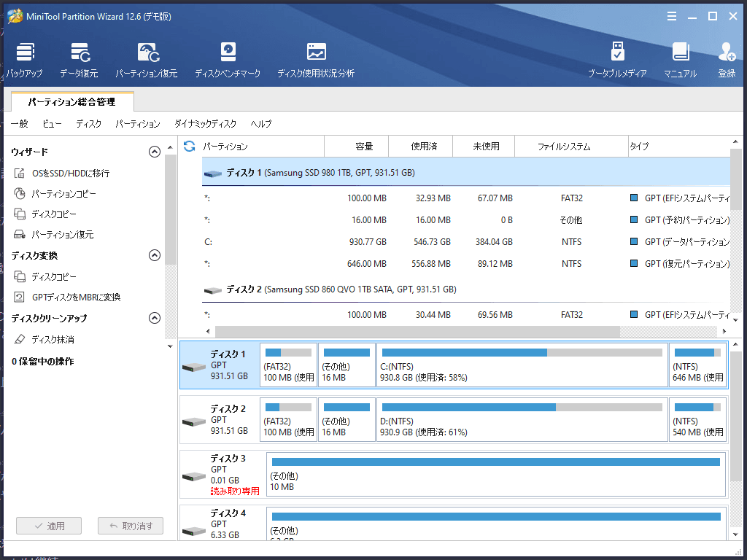Screen dimensions: 747x560
Task: Open ディスク使用状況分析 space analyzer
Action: tap(316, 60)
